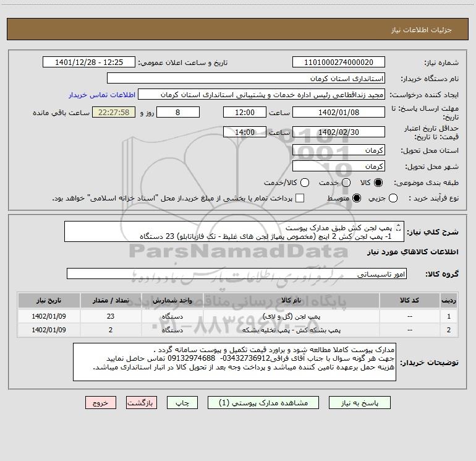Open مشاهده مدارک پیوستی (1) button
The height and width of the screenshot is (461, 476).
[263, 403]
